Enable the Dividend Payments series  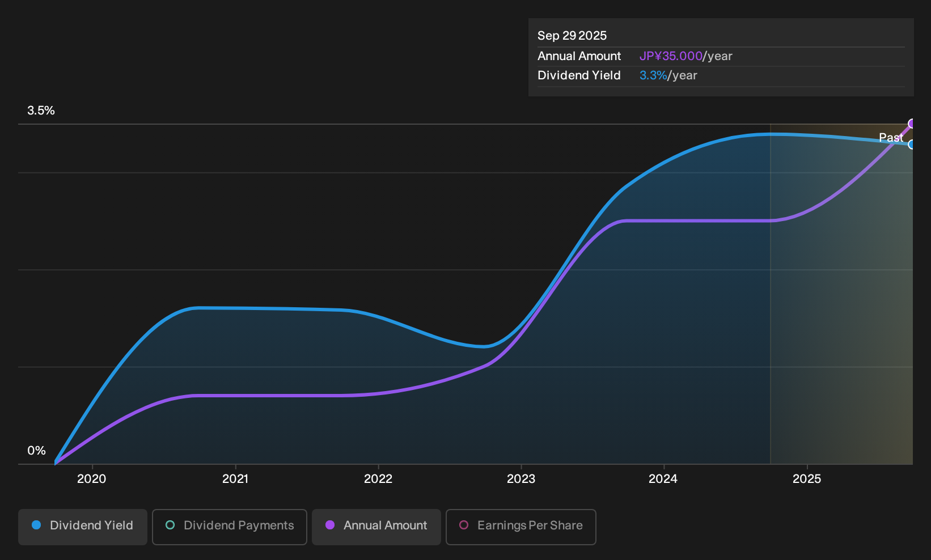tap(230, 527)
